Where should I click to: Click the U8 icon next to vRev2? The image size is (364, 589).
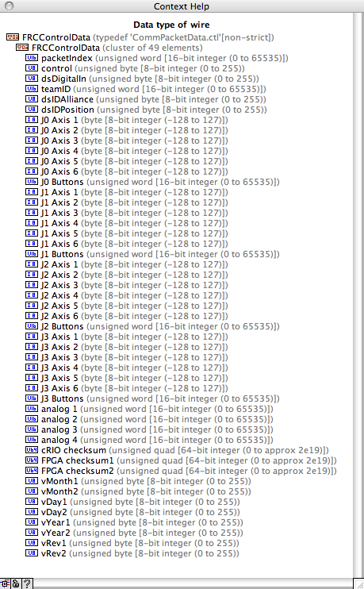point(32,553)
